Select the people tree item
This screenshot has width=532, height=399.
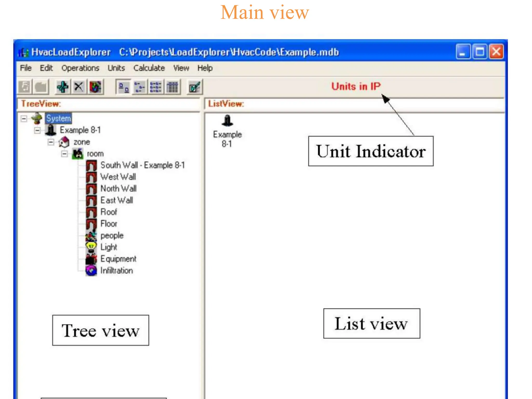[112, 235]
